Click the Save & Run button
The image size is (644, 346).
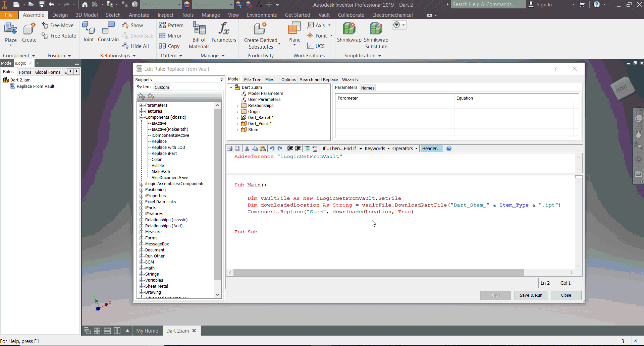coord(531,295)
